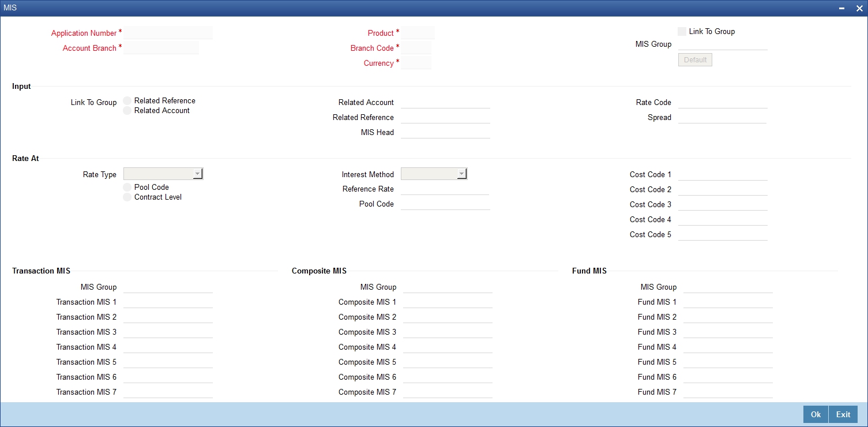Click the MIS Head field
The width and height of the screenshot is (868, 427).
(445, 132)
